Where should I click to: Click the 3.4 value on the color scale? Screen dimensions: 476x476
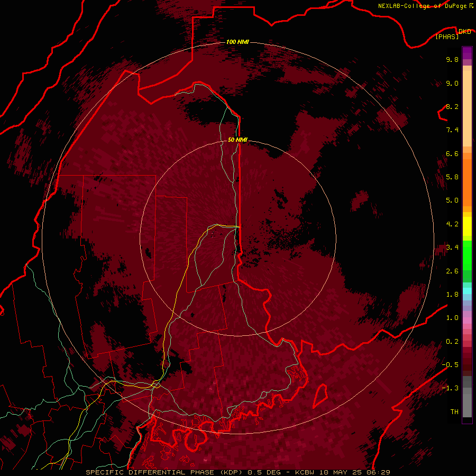(452, 248)
